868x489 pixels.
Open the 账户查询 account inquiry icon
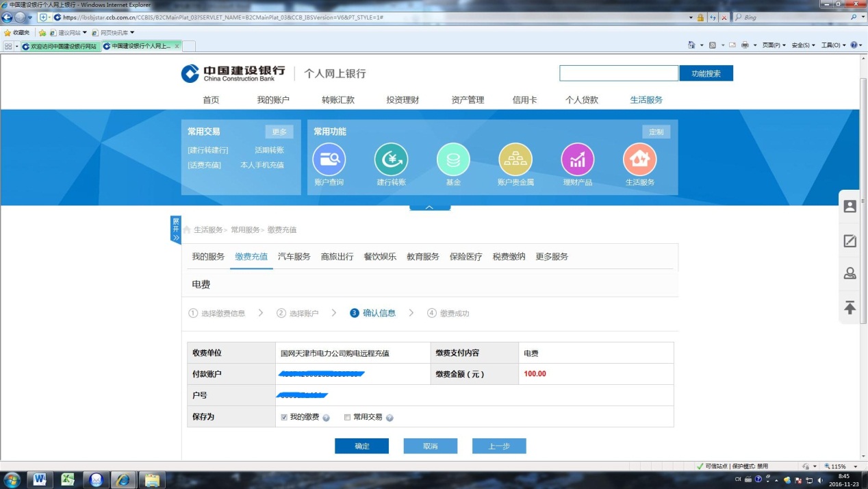[x=329, y=160]
